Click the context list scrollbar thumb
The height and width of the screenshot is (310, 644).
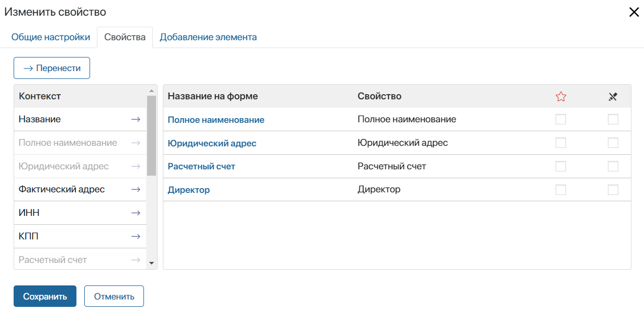(x=152, y=135)
